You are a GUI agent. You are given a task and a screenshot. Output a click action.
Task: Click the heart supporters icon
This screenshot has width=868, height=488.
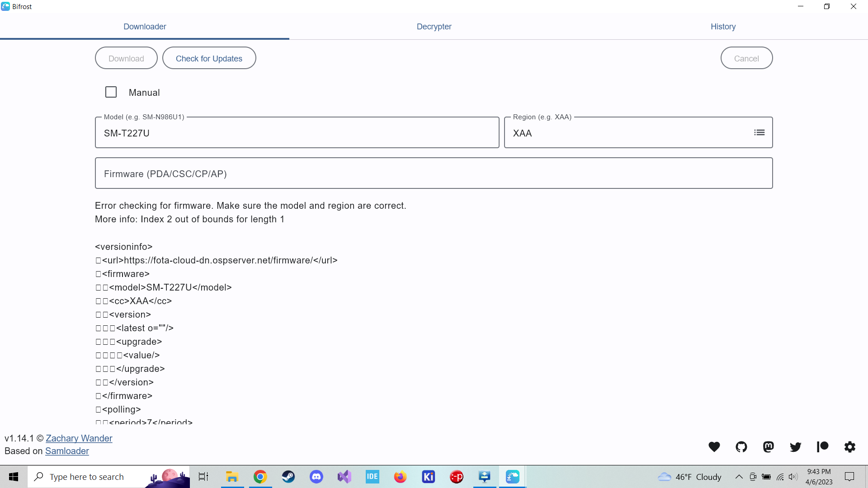click(x=714, y=447)
